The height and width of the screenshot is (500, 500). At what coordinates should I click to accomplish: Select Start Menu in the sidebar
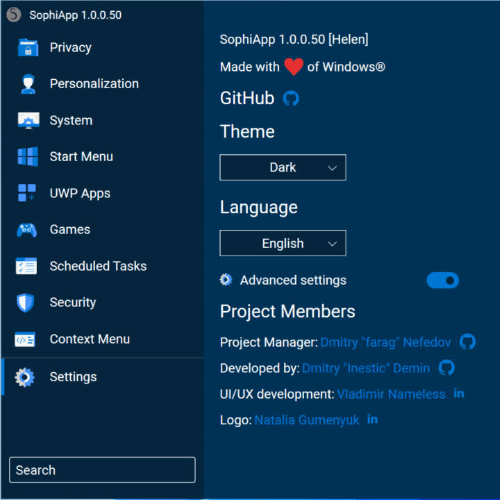coord(81,157)
